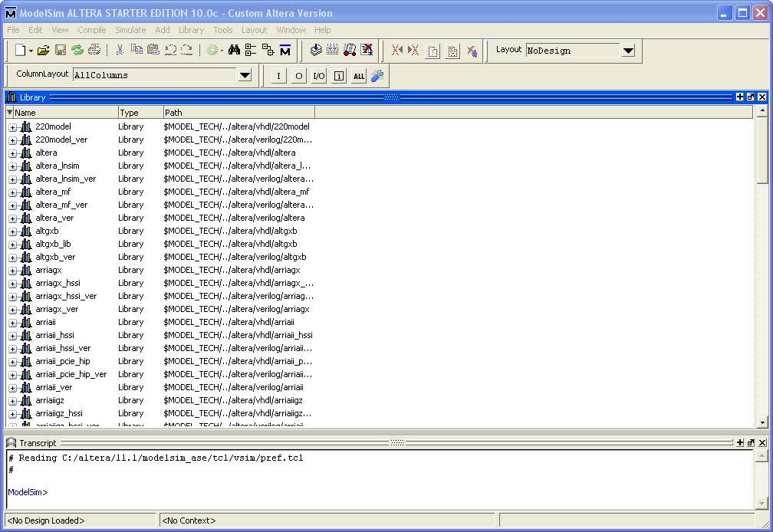This screenshot has height=532, width=773.
Task: Open the Layout NoDesign dropdown arrow
Action: pyautogui.click(x=628, y=51)
